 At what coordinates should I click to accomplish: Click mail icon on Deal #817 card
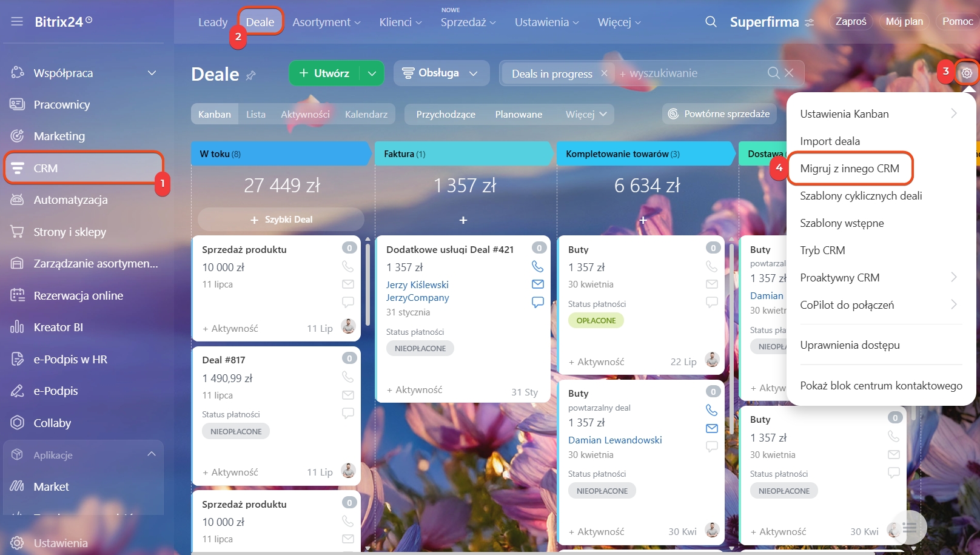(347, 395)
